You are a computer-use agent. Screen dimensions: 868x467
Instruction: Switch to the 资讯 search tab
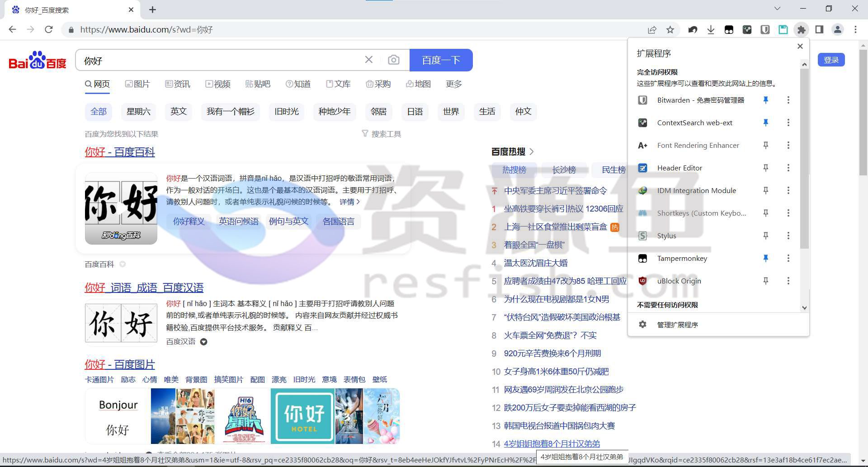point(178,84)
